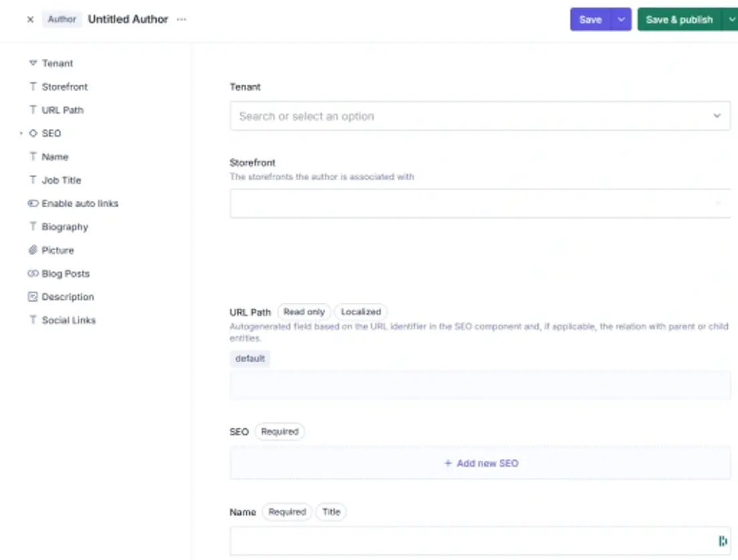This screenshot has width=738, height=560.
Task: Click Add new SEO
Action: tap(482, 463)
